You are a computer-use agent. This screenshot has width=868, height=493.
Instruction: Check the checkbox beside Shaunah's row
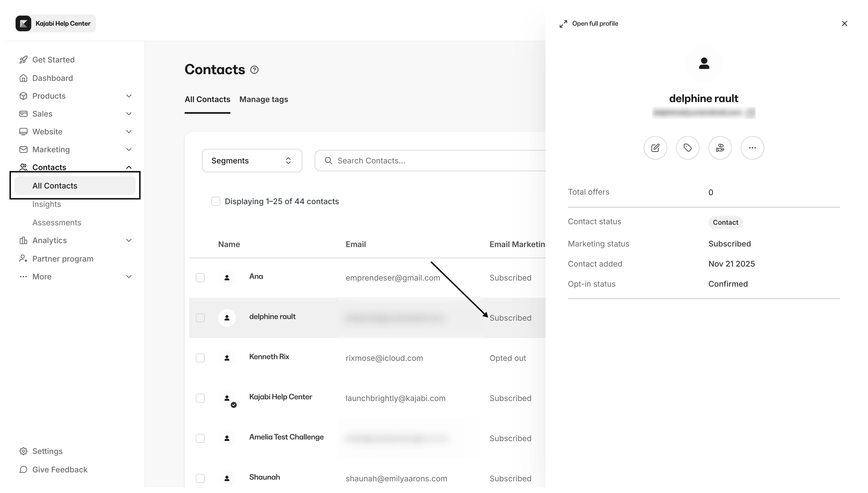200,478
